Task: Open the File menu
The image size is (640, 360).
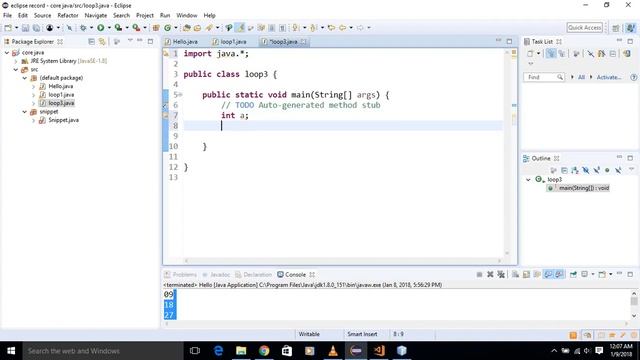Action: pos(7,16)
